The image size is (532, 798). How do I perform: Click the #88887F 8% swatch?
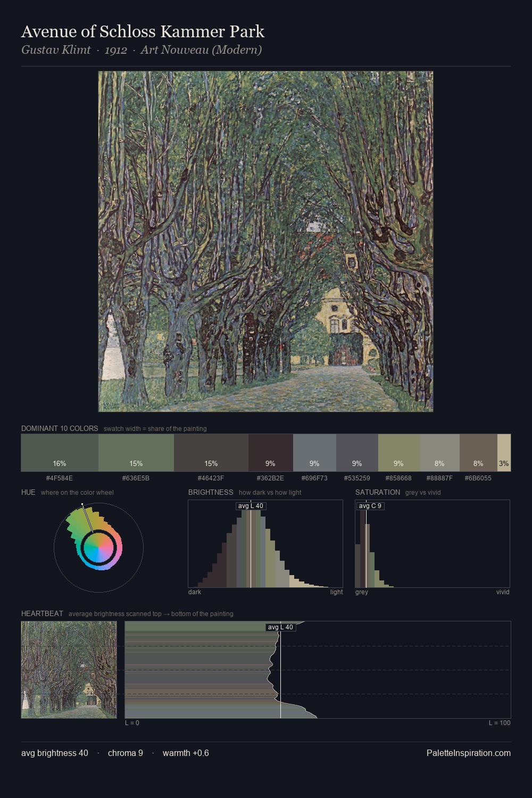439,453
